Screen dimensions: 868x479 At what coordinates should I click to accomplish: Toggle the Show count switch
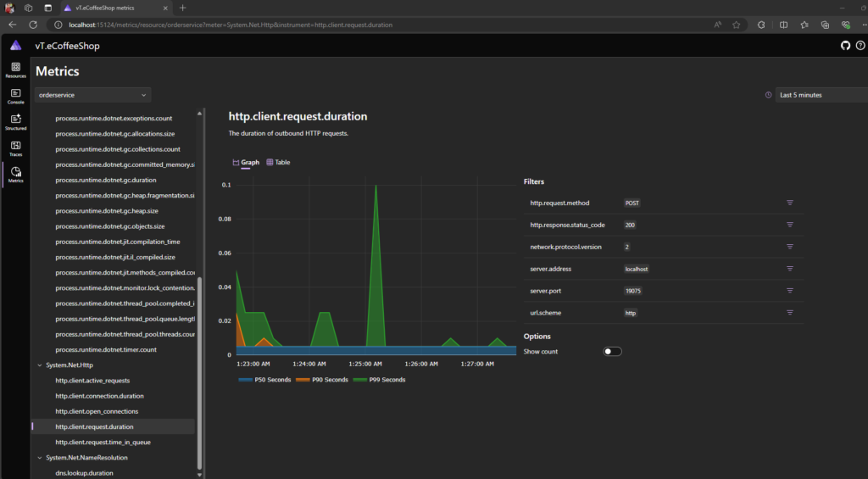pyautogui.click(x=612, y=352)
